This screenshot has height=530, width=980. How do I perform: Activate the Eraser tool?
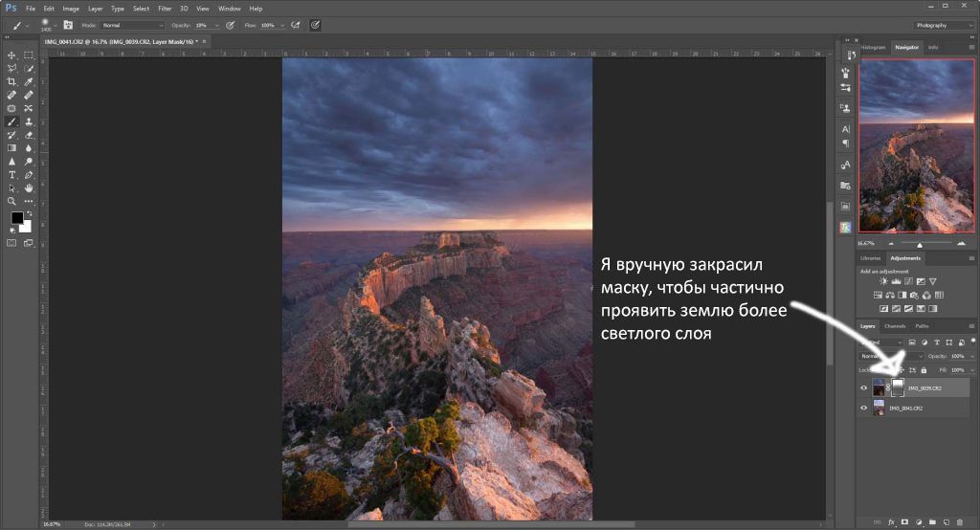coord(29,136)
